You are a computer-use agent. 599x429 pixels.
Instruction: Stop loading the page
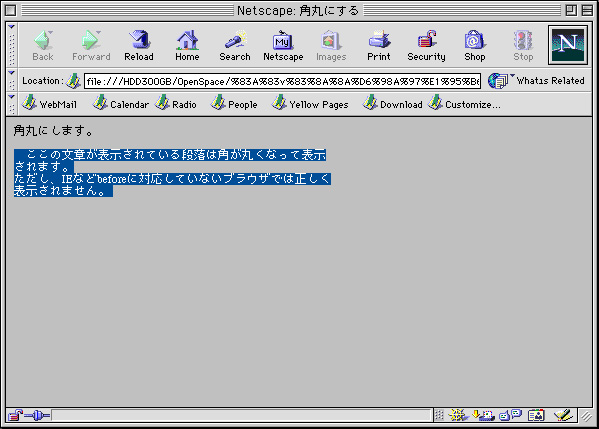(x=523, y=45)
